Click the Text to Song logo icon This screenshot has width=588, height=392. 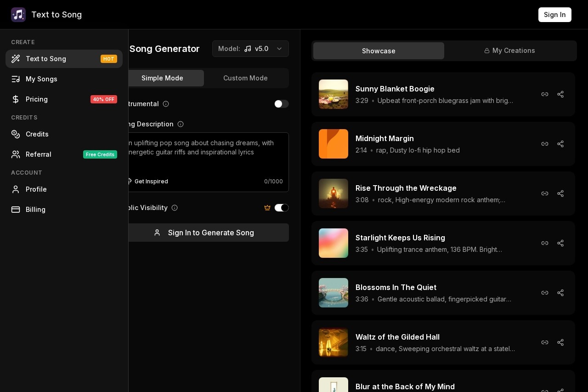[x=18, y=15]
